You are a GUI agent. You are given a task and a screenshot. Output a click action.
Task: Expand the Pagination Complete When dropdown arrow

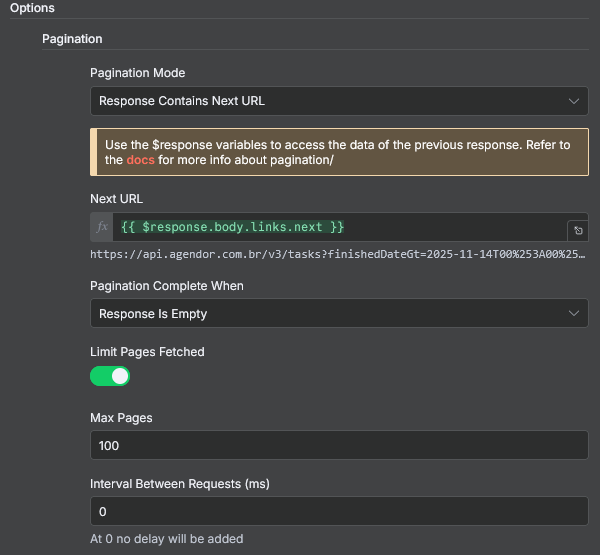click(x=573, y=313)
